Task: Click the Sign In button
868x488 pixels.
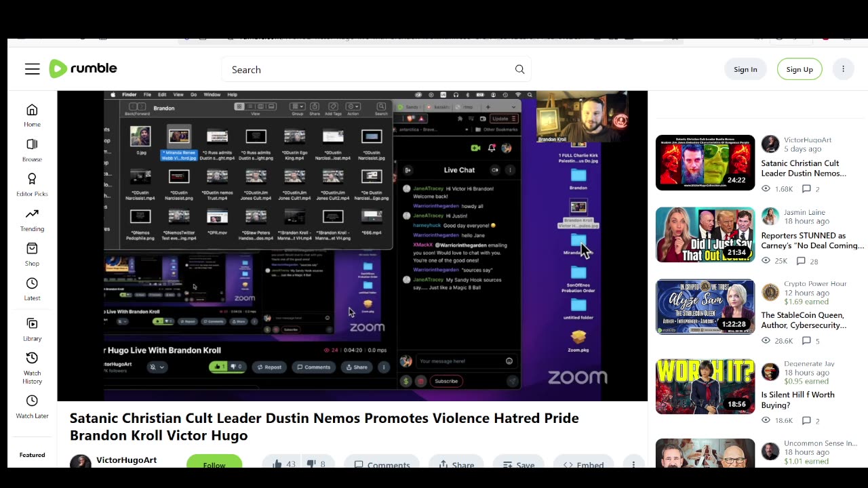Action: coord(745,69)
